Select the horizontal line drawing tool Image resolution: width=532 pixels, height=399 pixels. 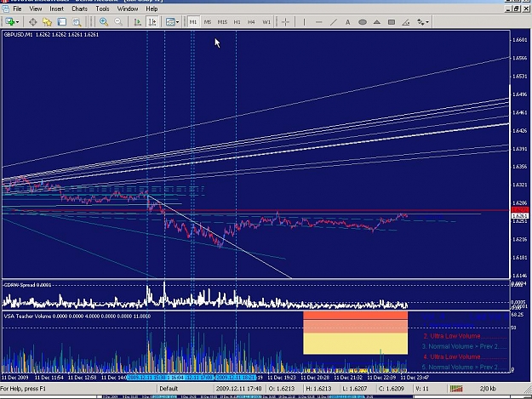coord(318,22)
